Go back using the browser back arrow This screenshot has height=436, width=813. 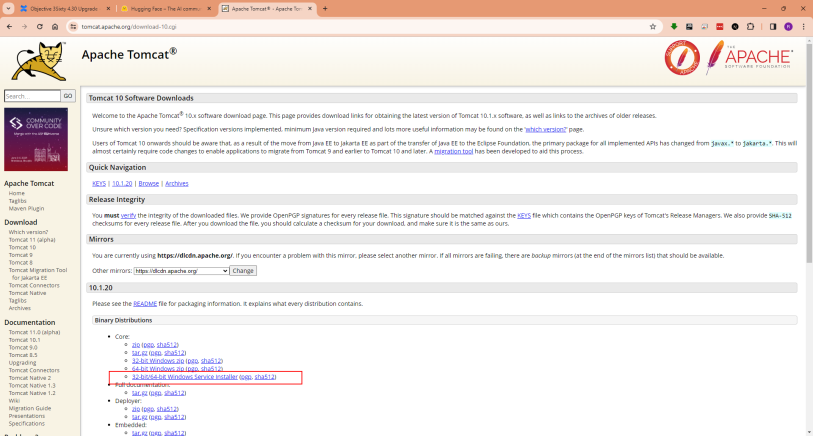pyautogui.click(x=9, y=27)
